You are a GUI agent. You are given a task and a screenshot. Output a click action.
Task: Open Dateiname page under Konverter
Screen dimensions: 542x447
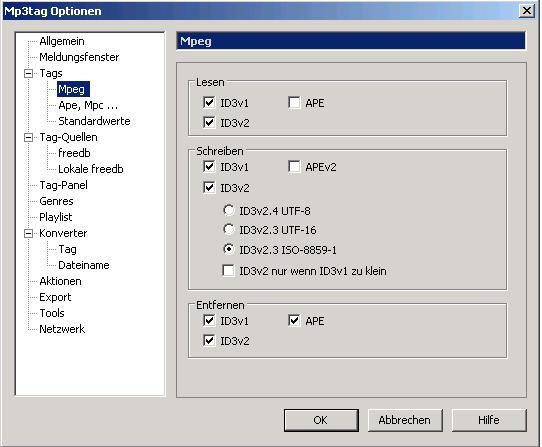coord(84,265)
